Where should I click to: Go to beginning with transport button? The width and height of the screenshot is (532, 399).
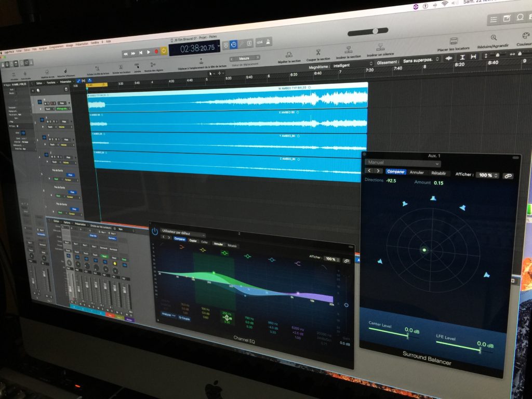click(141, 52)
